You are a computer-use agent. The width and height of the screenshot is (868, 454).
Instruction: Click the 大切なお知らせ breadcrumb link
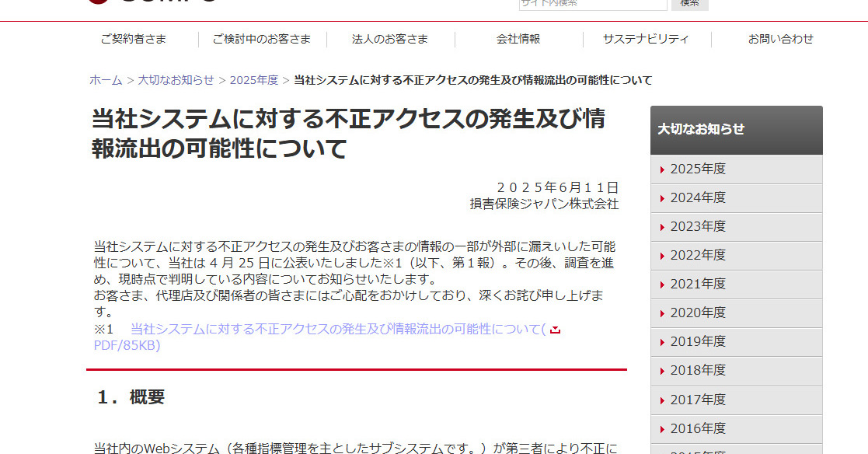(176, 80)
